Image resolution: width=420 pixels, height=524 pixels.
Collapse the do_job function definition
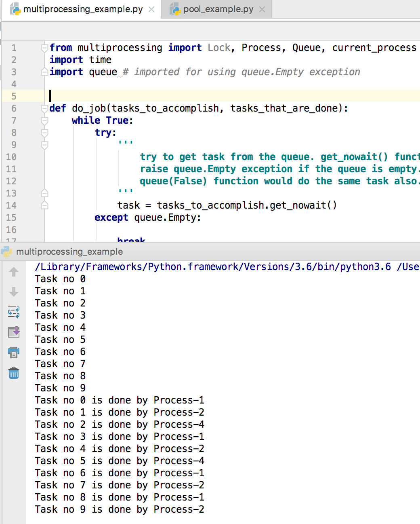44,108
